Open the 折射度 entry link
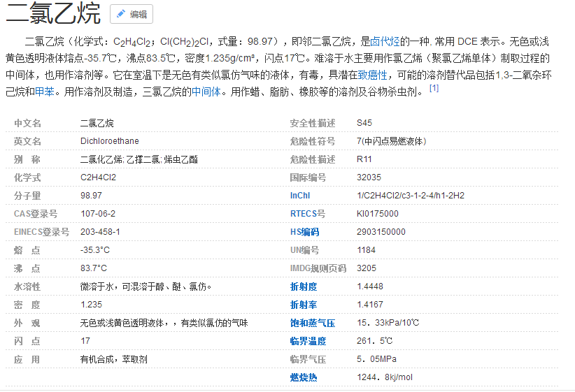This screenshot has width=575, height=392. point(304,286)
